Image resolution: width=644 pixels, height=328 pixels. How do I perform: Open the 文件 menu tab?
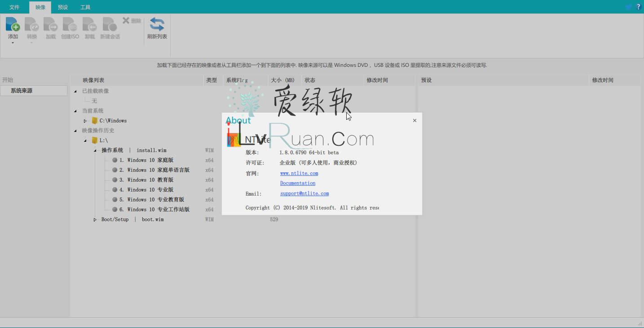pos(14,7)
